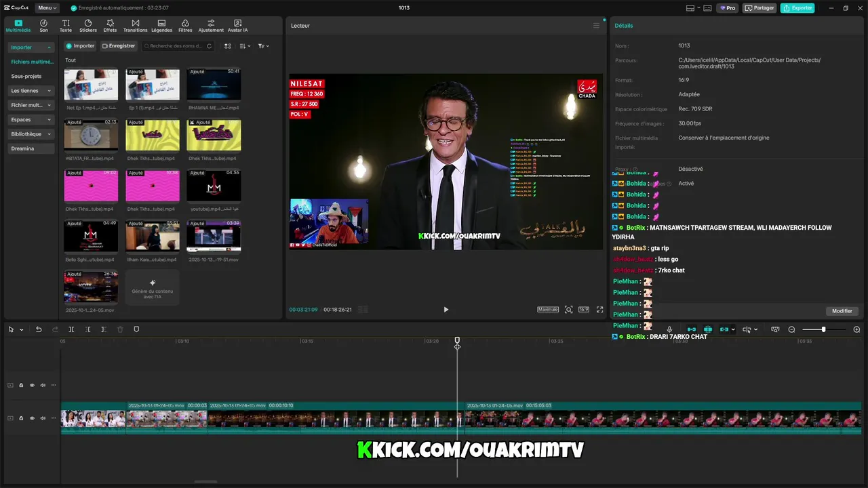The width and height of the screenshot is (868, 488).
Task: Expand the Fichier mult... sidebar section
Action: [x=31, y=105]
